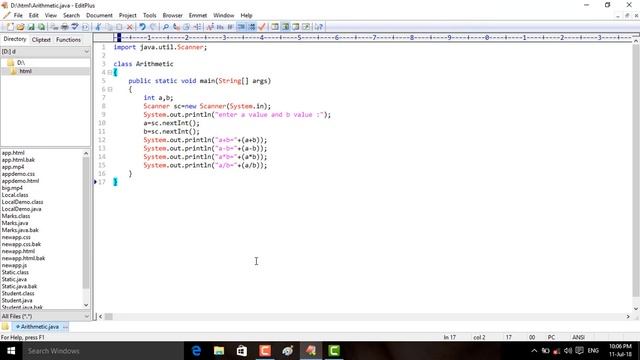Save the document with the Save icon

coord(31,27)
